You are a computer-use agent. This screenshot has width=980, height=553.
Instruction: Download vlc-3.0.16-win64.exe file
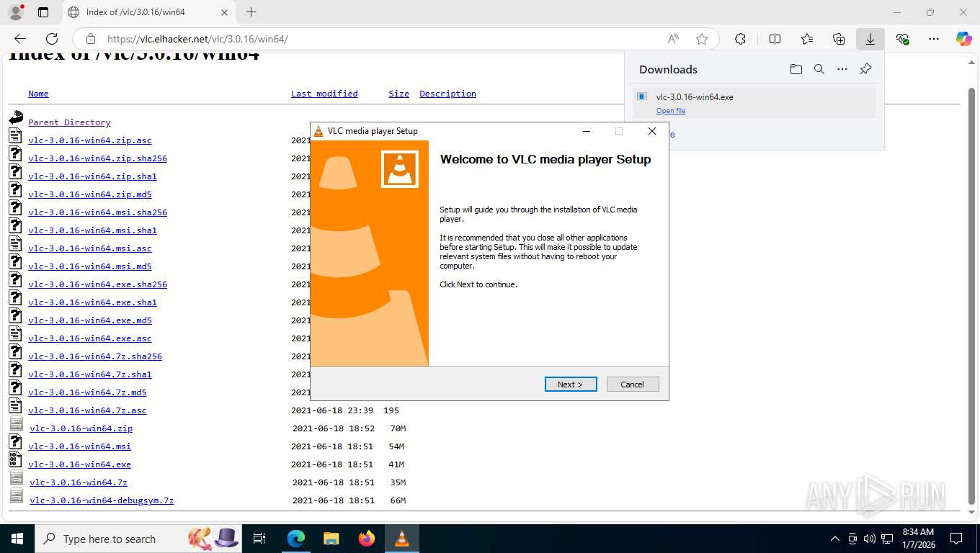tap(79, 464)
